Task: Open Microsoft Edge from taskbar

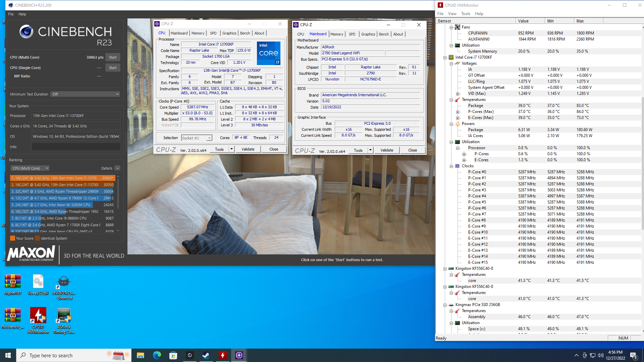Action: coord(157,355)
